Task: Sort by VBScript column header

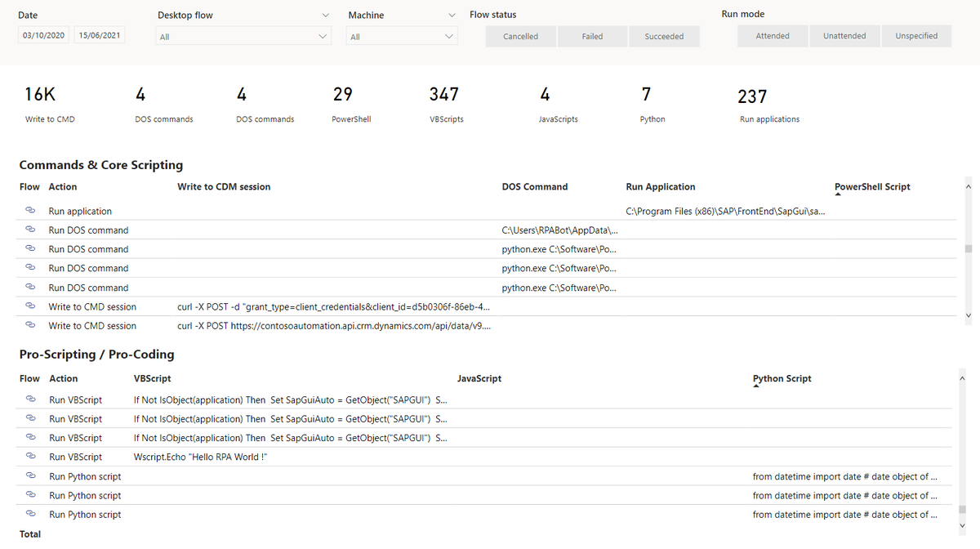Action: (152, 378)
